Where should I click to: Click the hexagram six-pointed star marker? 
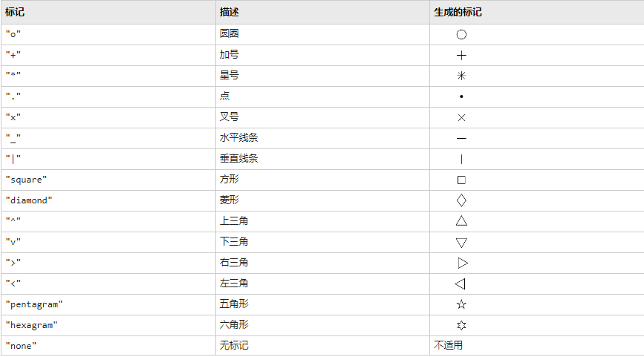(461, 325)
